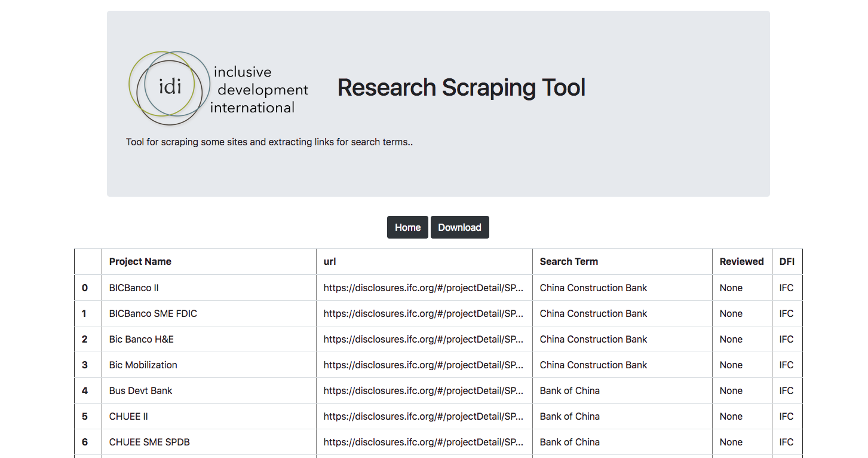Select the BICBanco SME FDIC project name

pyautogui.click(x=153, y=313)
